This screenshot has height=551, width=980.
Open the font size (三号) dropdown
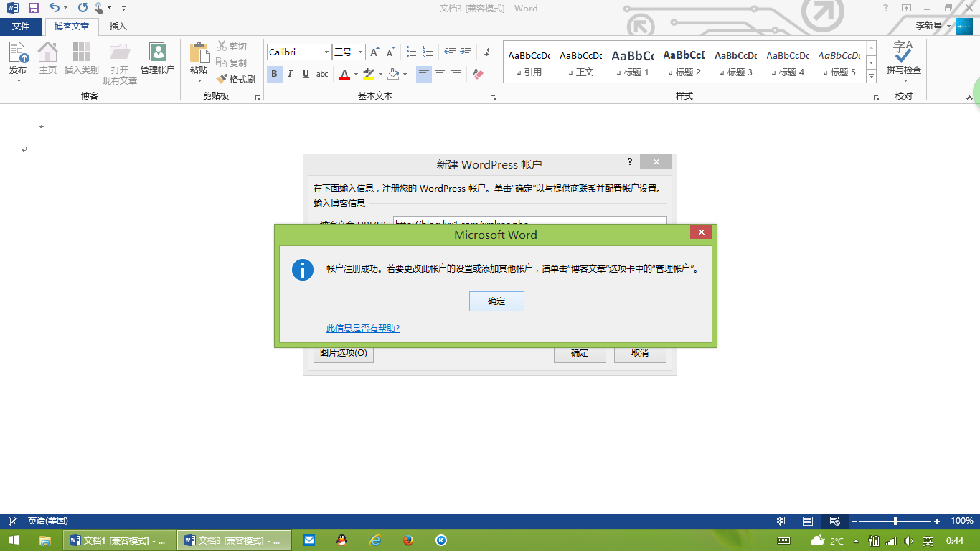click(x=361, y=52)
